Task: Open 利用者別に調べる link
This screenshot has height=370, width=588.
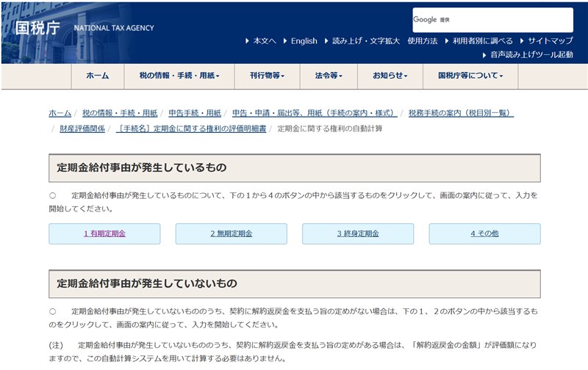Action: click(482, 41)
